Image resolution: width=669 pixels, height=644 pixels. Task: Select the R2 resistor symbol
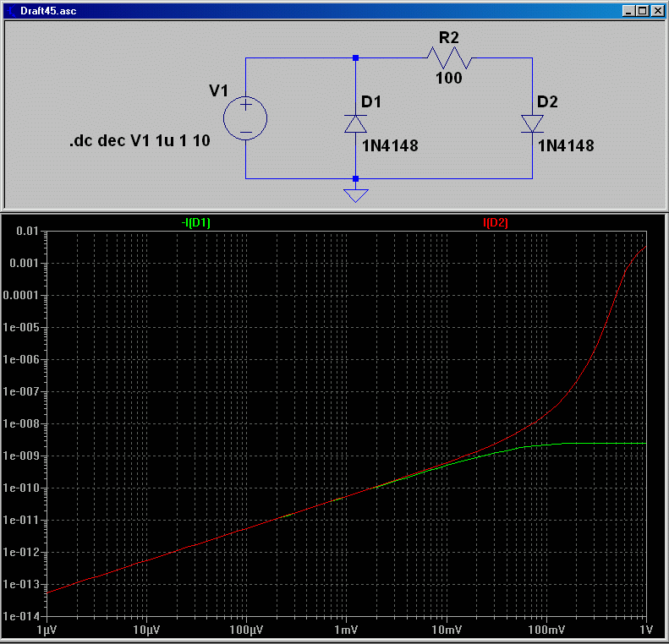pyautogui.click(x=449, y=58)
